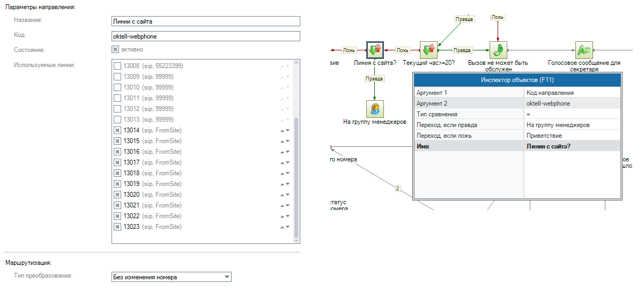Click 'На группу менеджеров' value in inspector
Screen dimensions: 644x290
coord(572,125)
